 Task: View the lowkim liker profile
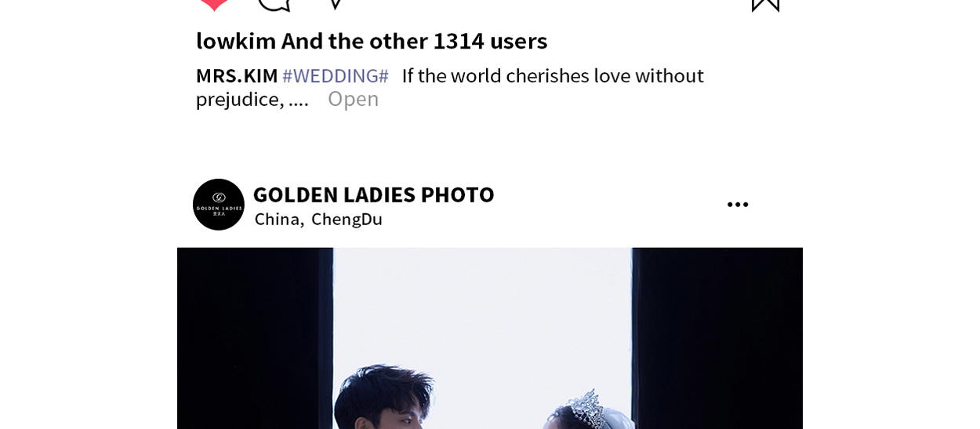(x=235, y=41)
